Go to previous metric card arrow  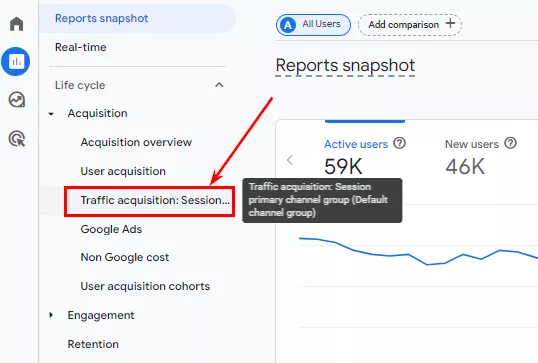pos(290,160)
